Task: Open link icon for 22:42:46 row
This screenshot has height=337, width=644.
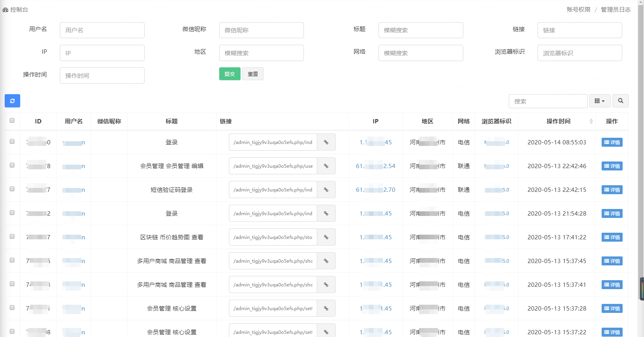Action: point(326,166)
